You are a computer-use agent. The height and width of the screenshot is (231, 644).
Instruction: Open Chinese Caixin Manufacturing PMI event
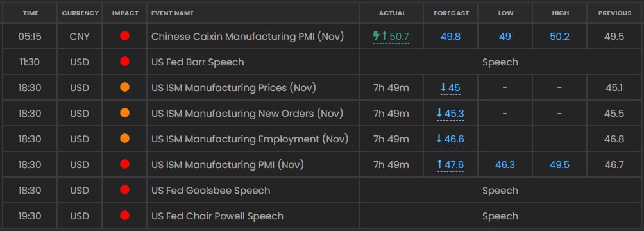[x=247, y=37]
